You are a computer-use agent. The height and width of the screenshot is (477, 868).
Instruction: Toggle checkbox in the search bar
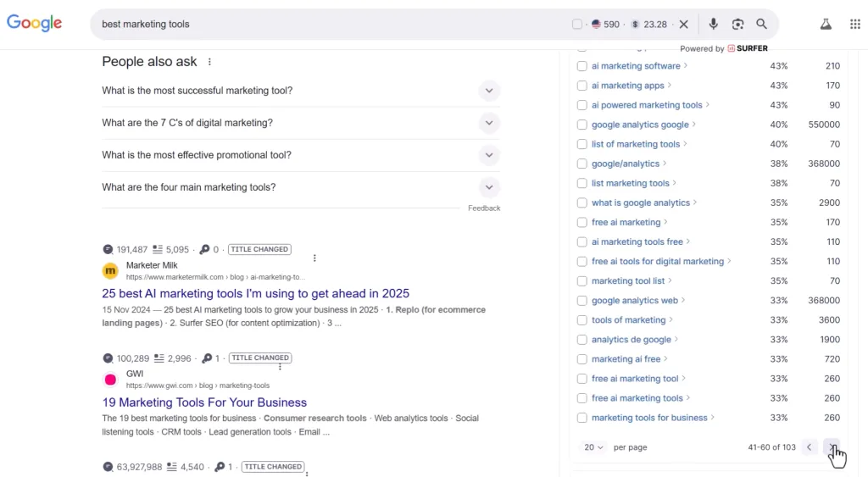(x=576, y=25)
